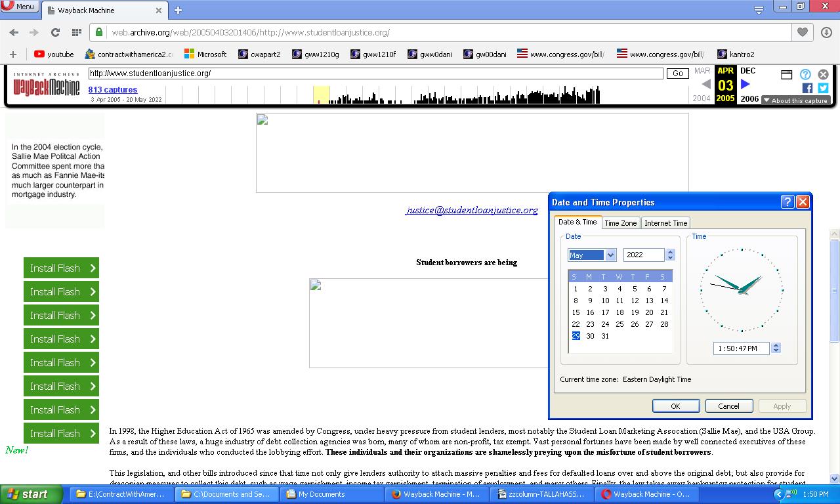Go to next capture with blue arrow
Image resolution: width=840 pixels, height=504 pixels.
[745, 84]
